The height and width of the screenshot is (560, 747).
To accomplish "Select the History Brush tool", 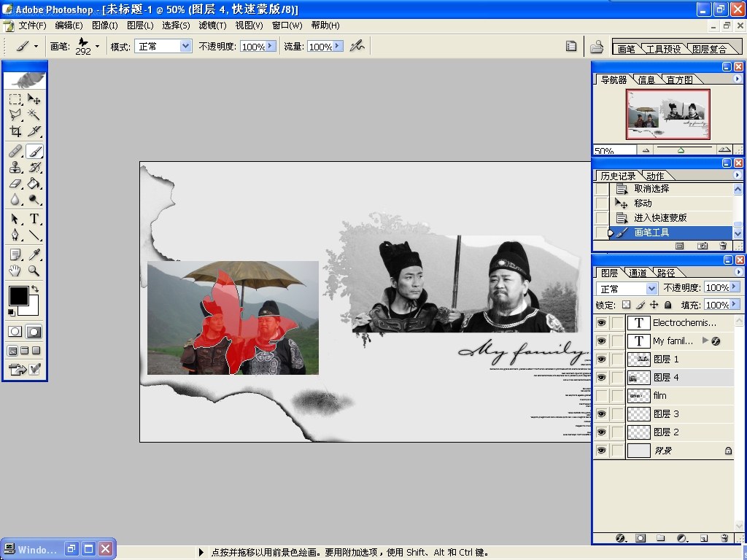I will tap(34, 167).
